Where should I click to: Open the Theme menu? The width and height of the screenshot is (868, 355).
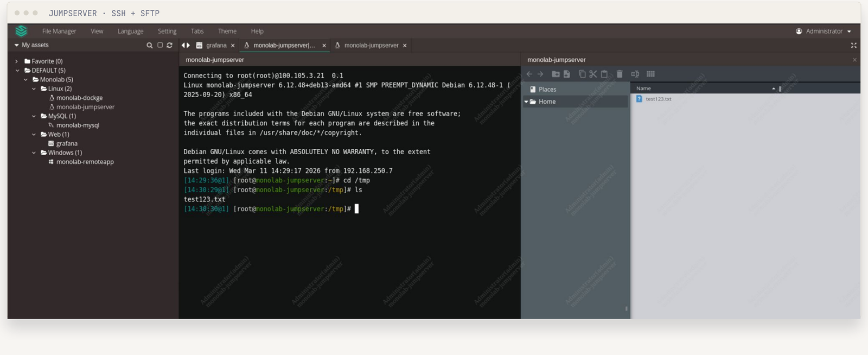(x=227, y=31)
